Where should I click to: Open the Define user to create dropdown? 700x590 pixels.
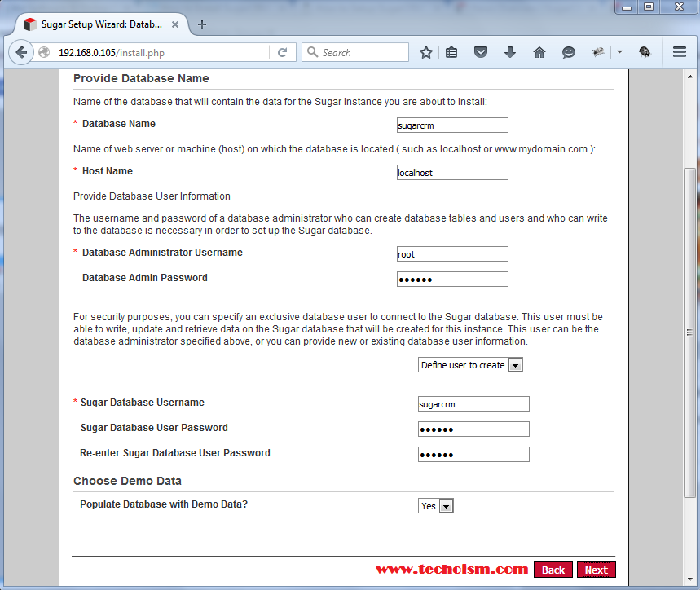pos(470,365)
